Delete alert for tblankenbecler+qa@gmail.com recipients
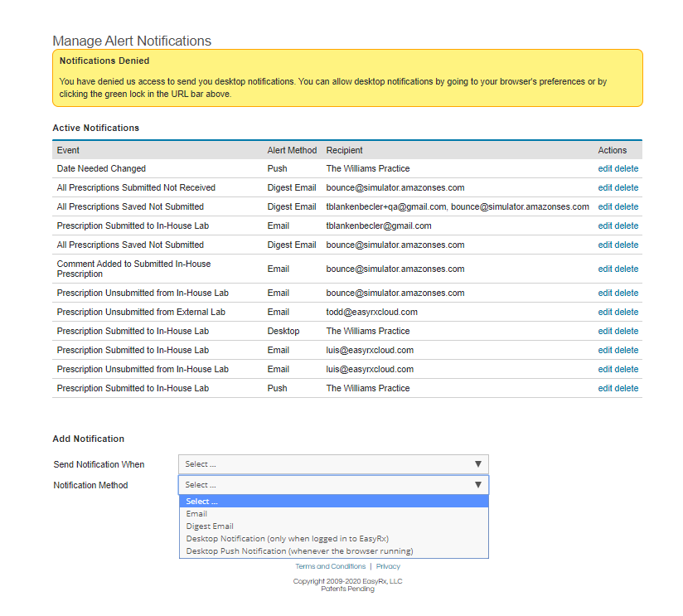The width and height of the screenshot is (683, 616). [627, 207]
